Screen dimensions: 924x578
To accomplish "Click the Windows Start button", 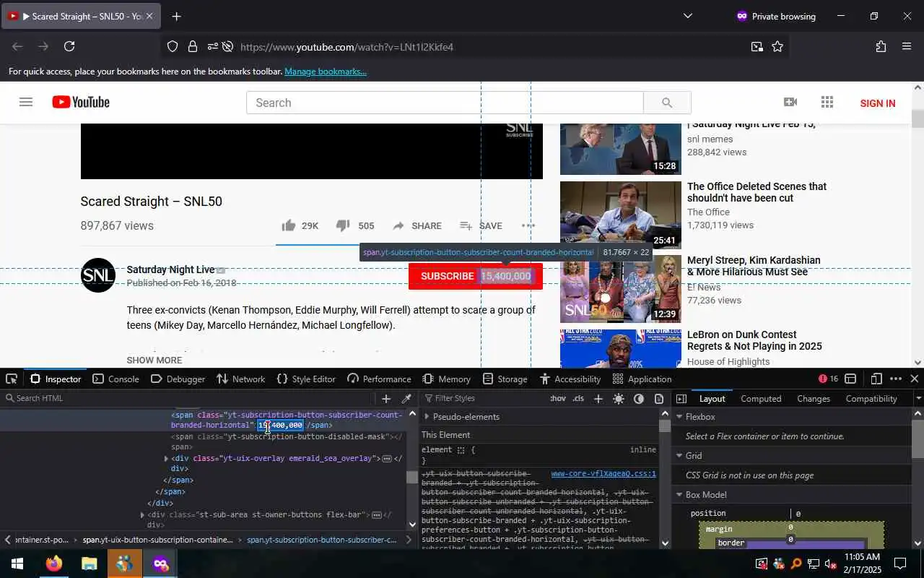I will pyautogui.click(x=17, y=564).
